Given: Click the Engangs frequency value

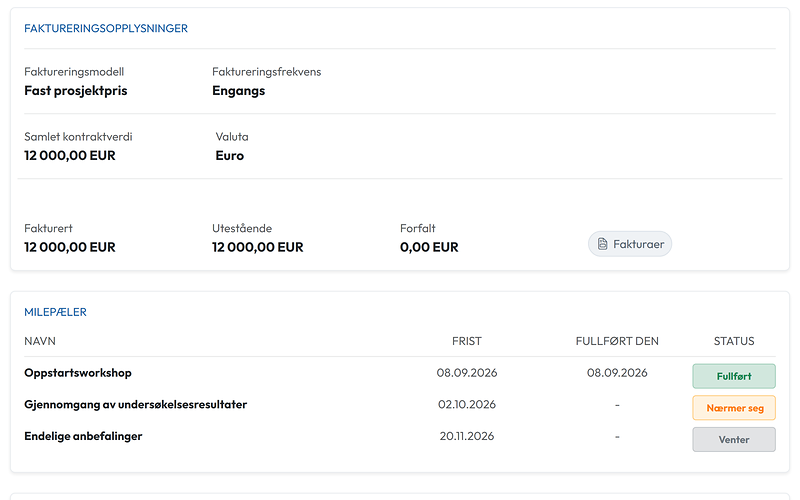Looking at the screenshot, I should pyautogui.click(x=238, y=91).
